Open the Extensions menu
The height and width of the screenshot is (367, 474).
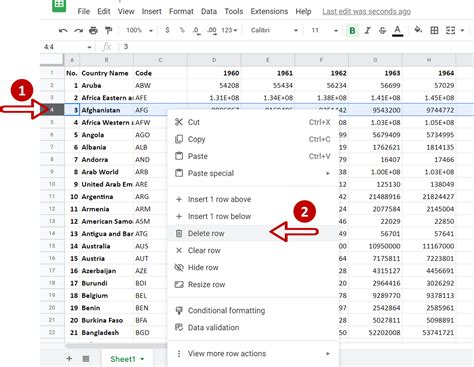point(269,11)
